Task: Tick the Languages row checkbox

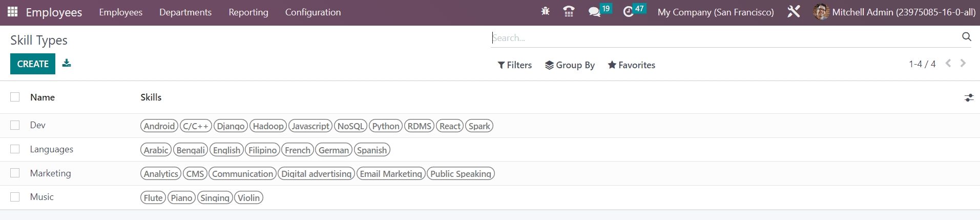Action: pos(15,149)
